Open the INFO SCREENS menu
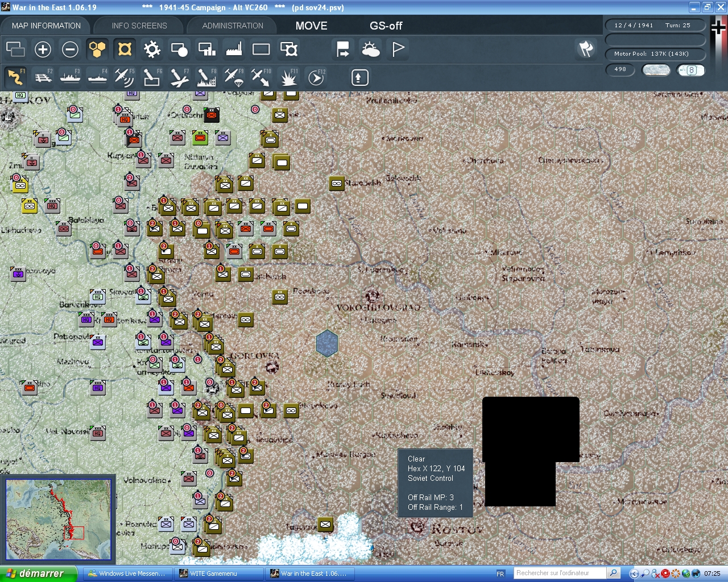 click(x=138, y=26)
